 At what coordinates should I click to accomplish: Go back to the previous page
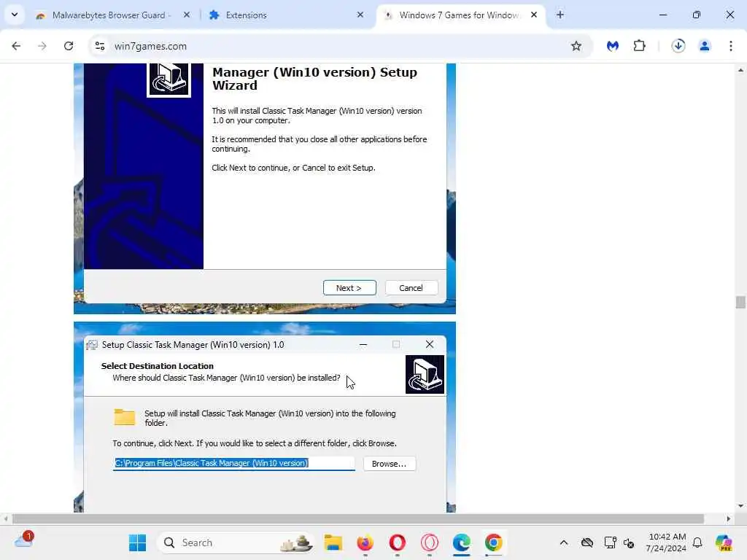(x=16, y=46)
